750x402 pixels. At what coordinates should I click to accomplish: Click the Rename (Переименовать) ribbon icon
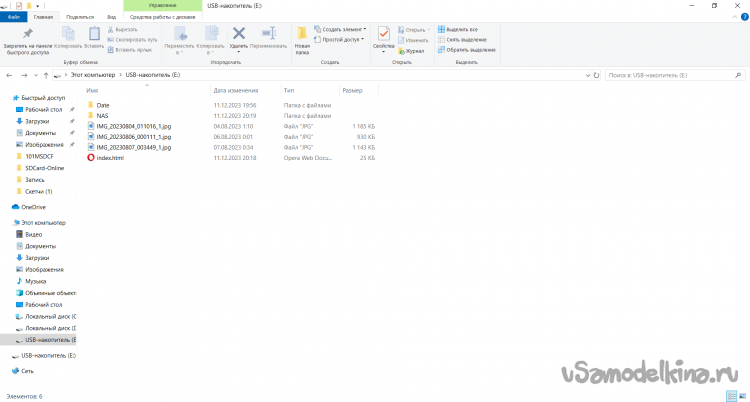(x=268, y=37)
